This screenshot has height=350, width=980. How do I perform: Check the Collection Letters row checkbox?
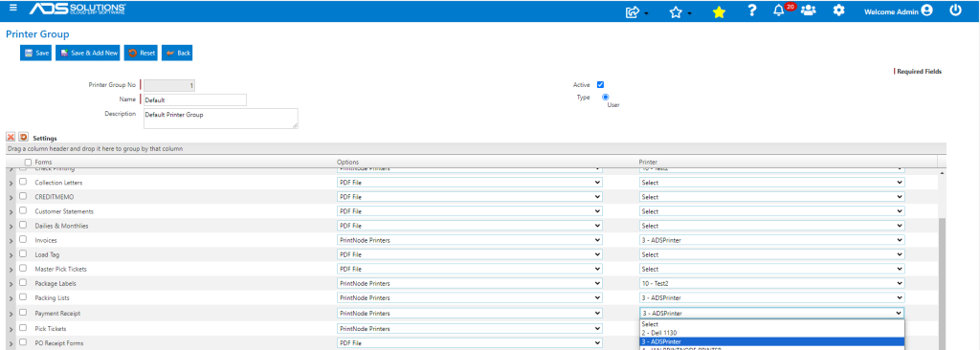[23, 182]
